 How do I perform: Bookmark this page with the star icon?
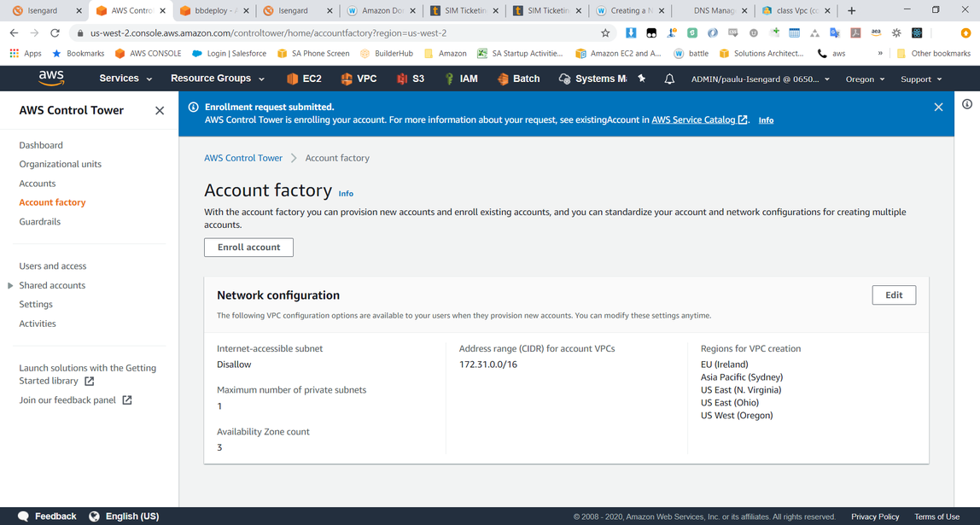coord(605,33)
